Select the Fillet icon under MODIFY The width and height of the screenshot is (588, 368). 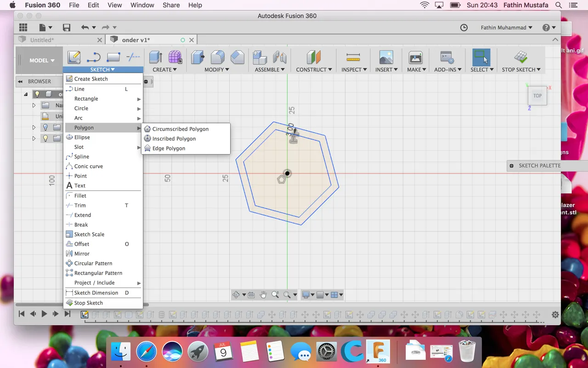(217, 57)
